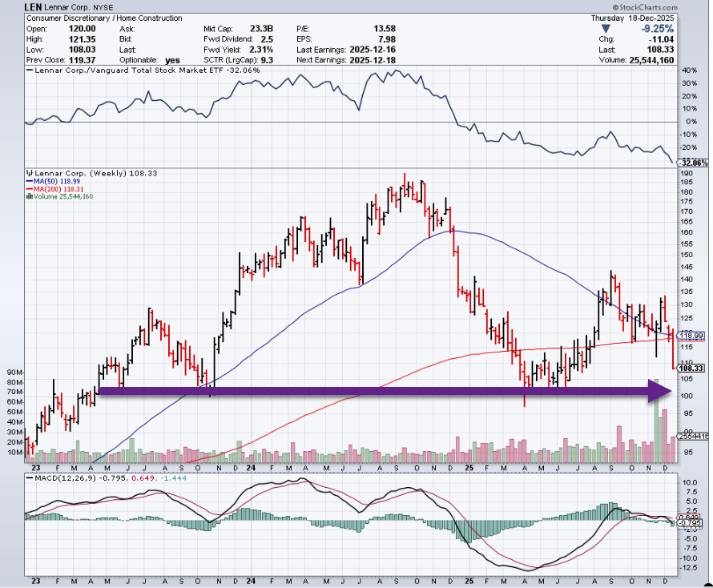Click the blue MA(50) legend line marker
This screenshot has height=588, width=713.
tap(29, 180)
